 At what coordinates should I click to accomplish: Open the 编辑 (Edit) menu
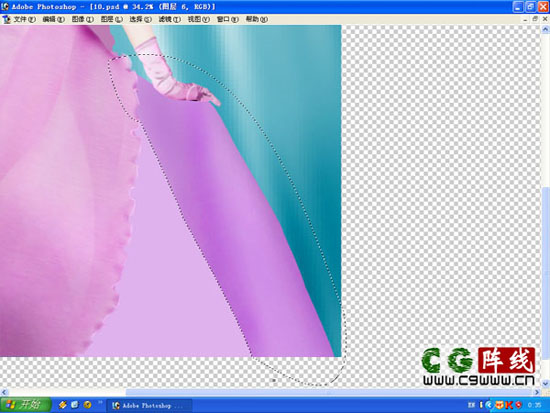coord(54,19)
